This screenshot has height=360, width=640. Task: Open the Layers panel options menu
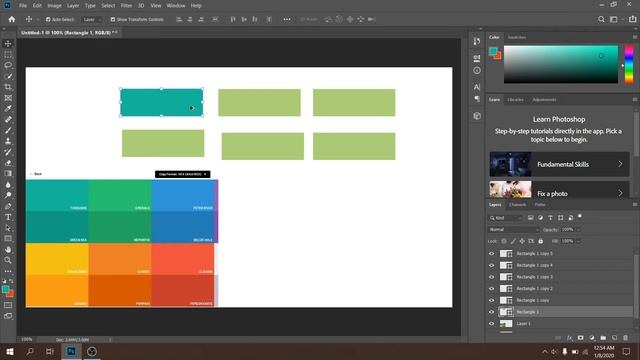click(x=635, y=204)
